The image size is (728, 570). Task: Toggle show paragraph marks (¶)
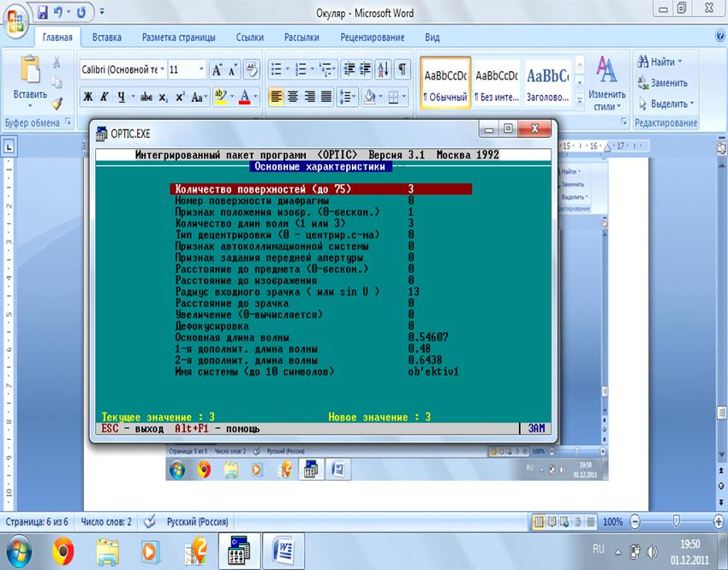tap(402, 69)
